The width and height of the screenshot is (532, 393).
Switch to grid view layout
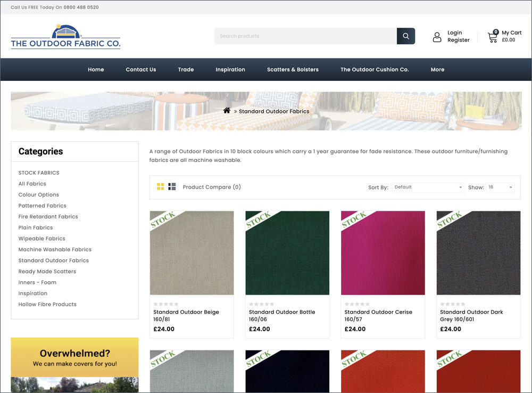pyautogui.click(x=160, y=187)
